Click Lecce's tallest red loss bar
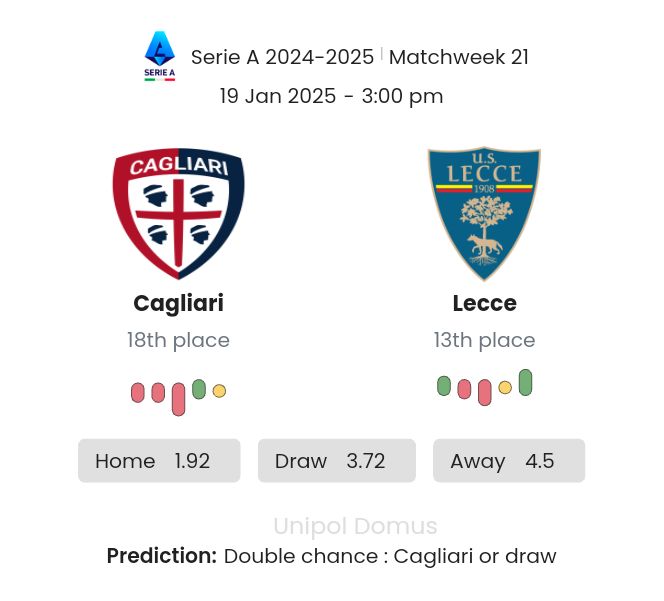The height and width of the screenshot is (601, 664). point(485,392)
